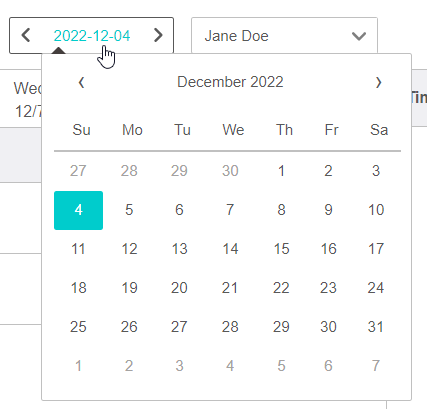The image size is (427, 409).
Task: Show previous month in calendar popup
Action: tap(81, 82)
